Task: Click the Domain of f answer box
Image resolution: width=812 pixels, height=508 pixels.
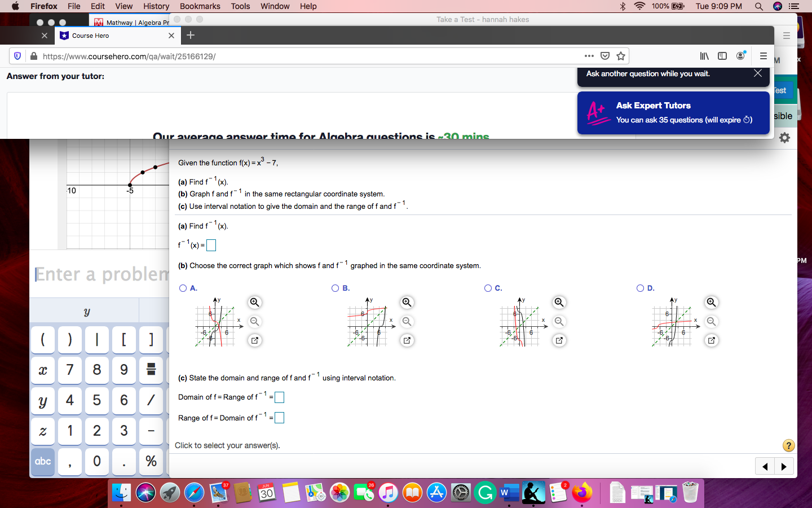Action: click(279, 397)
